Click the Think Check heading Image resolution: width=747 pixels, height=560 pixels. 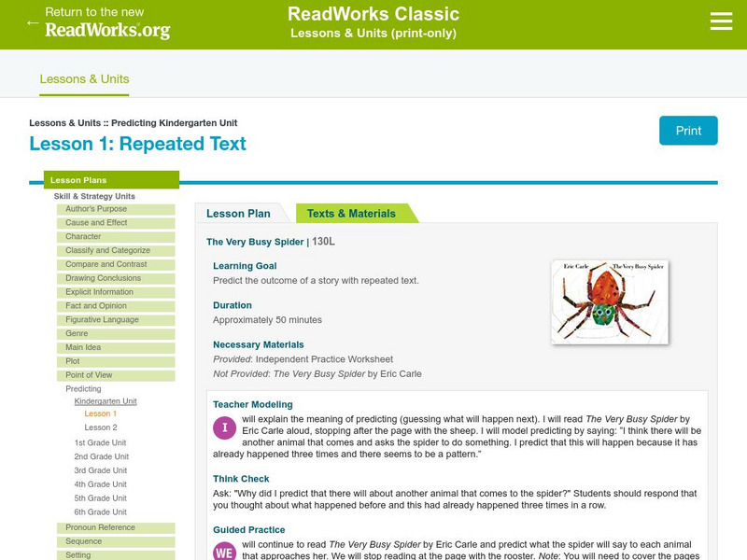click(241, 479)
